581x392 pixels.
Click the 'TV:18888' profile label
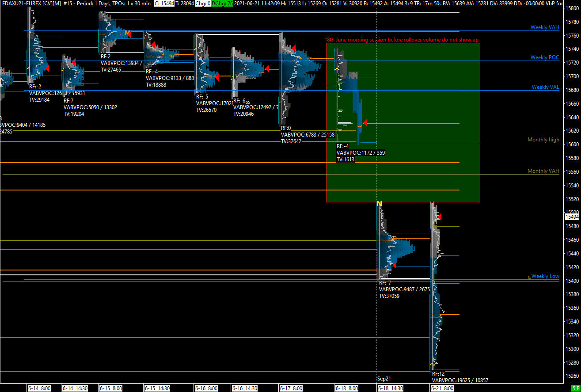(x=156, y=85)
